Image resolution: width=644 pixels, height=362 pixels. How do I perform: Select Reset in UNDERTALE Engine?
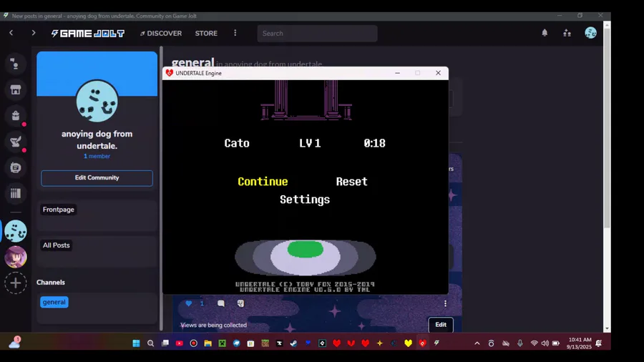pyautogui.click(x=351, y=182)
